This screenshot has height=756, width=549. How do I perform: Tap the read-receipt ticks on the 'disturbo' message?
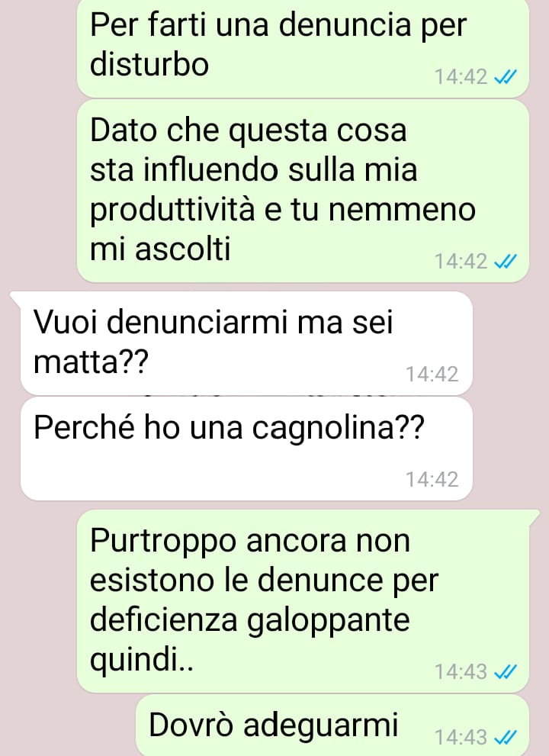[x=506, y=76]
